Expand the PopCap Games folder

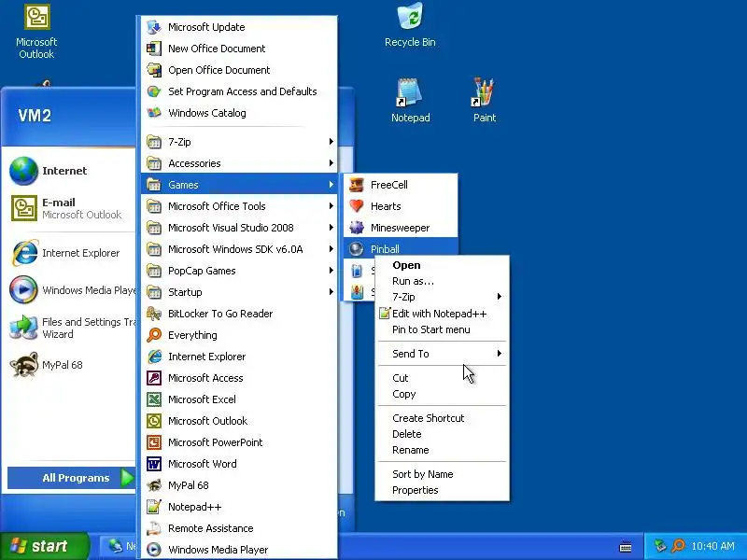239,271
